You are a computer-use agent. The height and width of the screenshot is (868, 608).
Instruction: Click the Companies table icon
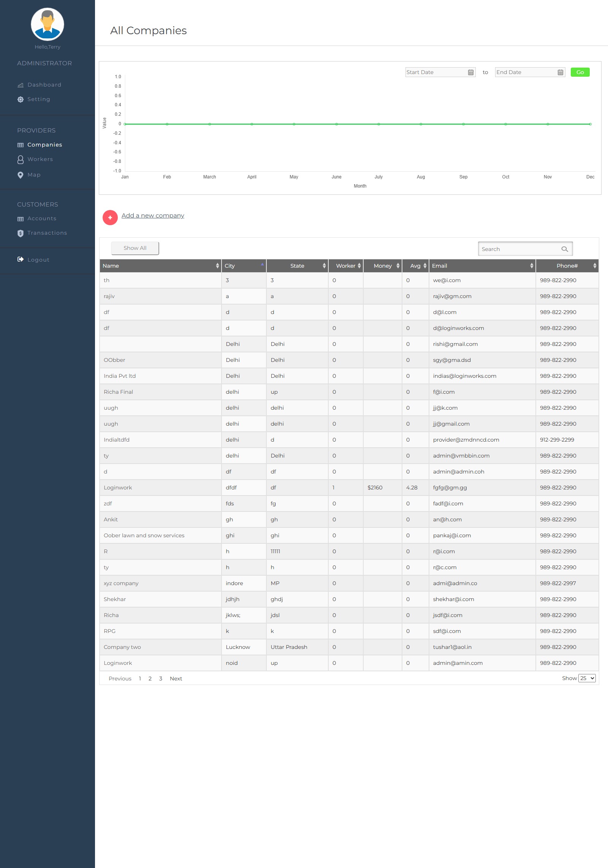coord(21,145)
